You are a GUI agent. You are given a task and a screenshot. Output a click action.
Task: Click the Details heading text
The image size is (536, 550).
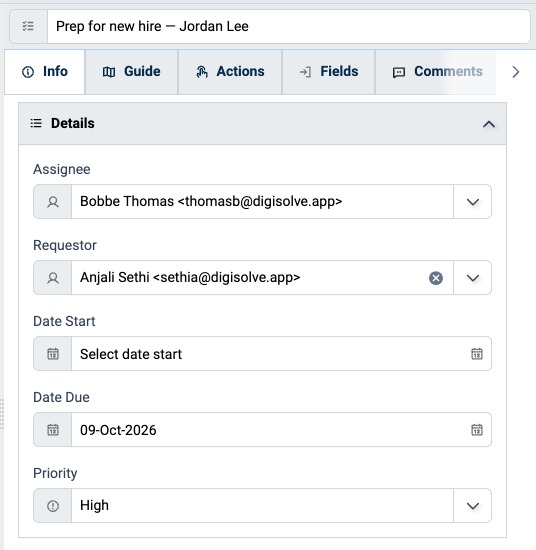click(x=73, y=123)
